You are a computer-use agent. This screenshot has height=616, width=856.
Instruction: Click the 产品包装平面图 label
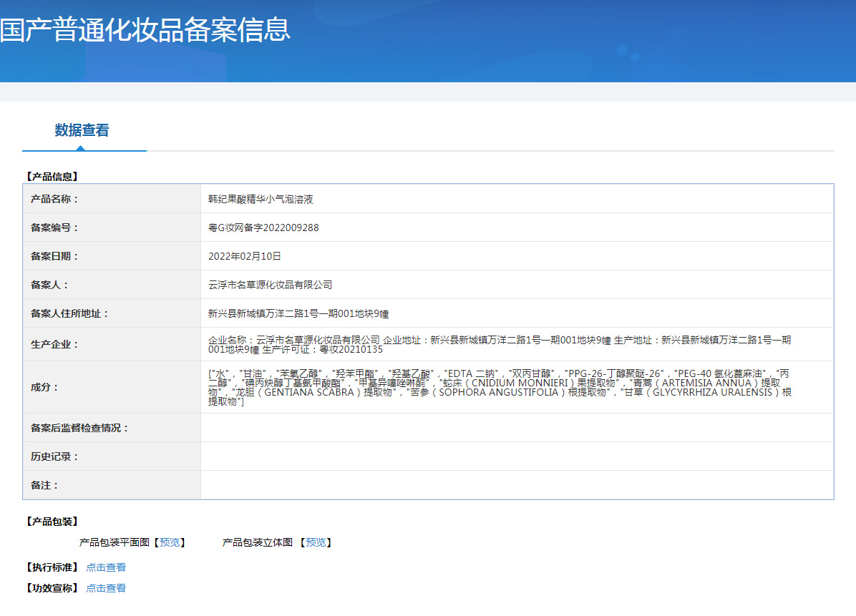(x=114, y=542)
